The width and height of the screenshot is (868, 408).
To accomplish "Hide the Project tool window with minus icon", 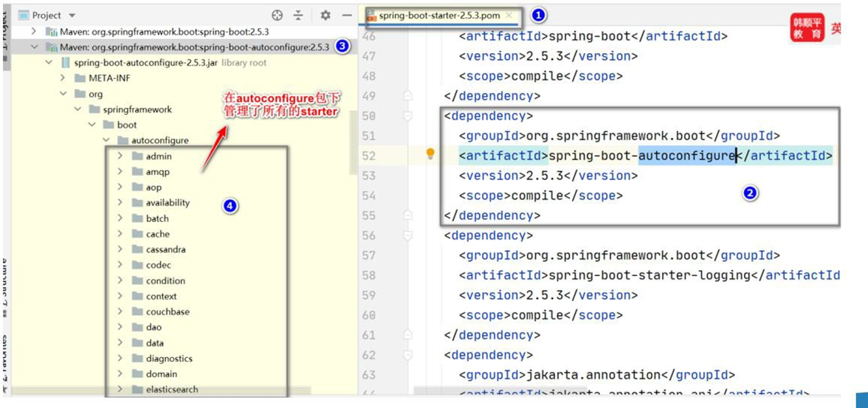I will [x=347, y=15].
